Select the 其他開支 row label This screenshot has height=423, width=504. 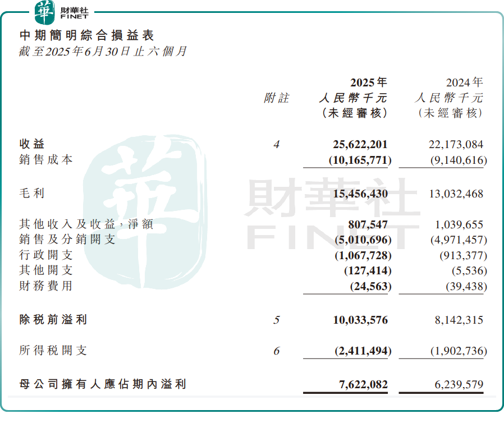pos(46,270)
